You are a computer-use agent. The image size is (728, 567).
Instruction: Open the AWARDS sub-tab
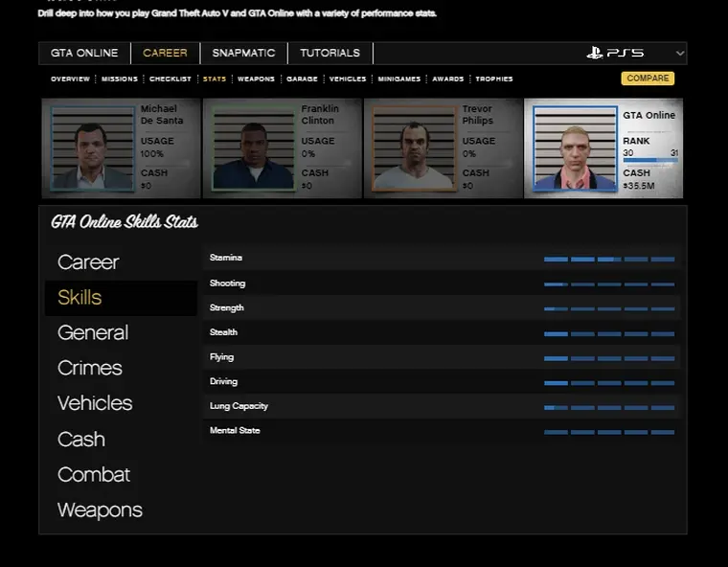[448, 79]
